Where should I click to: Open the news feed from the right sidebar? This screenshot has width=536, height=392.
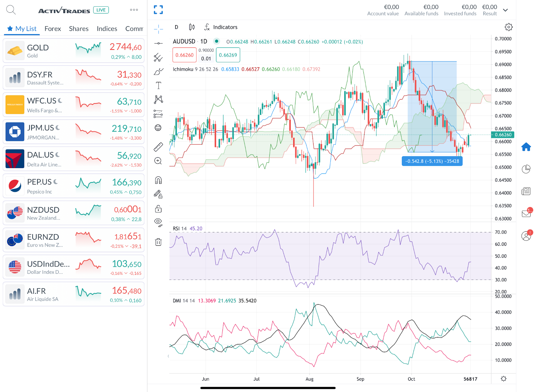click(526, 191)
